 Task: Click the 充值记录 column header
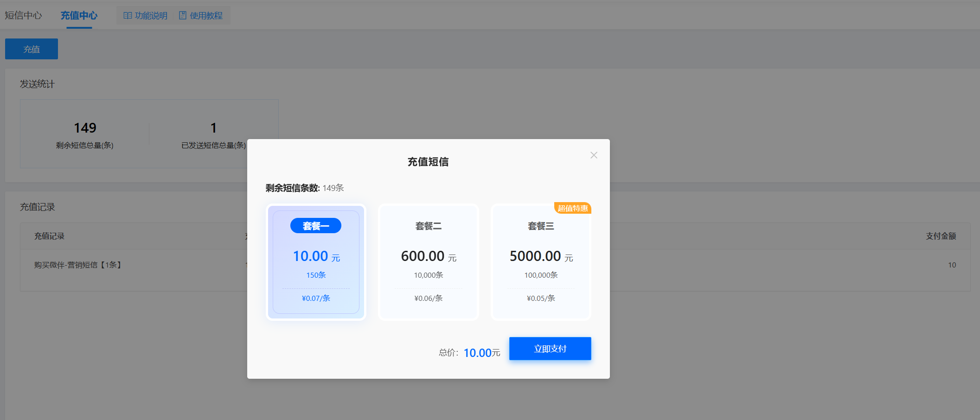(x=49, y=236)
